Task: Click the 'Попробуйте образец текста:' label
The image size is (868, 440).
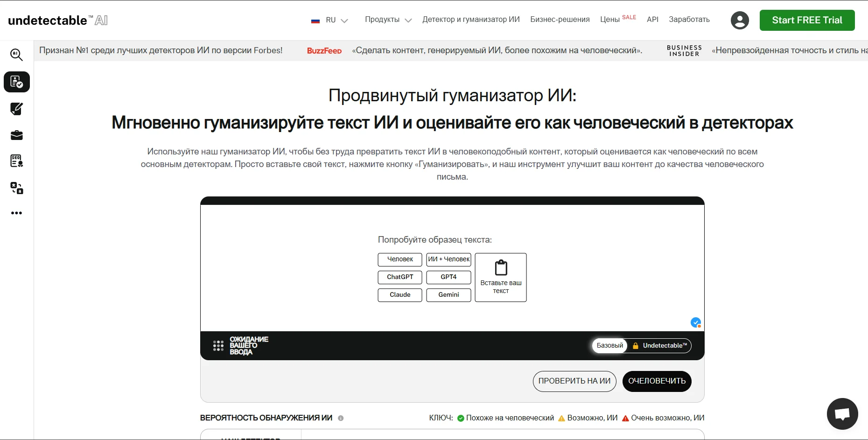Action: coord(435,240)
